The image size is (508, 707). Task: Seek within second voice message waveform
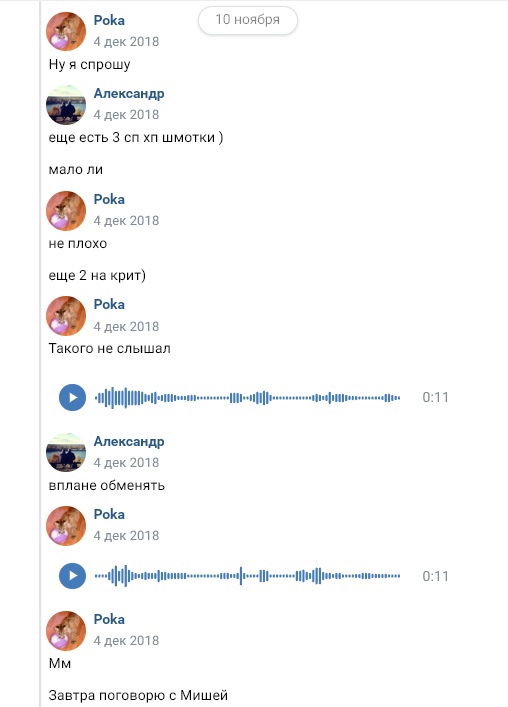click(247, 576)
